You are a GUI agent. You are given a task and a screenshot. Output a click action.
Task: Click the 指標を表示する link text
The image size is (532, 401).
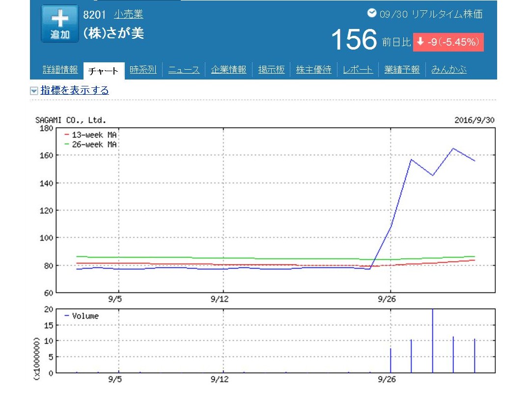click(75, 90)
